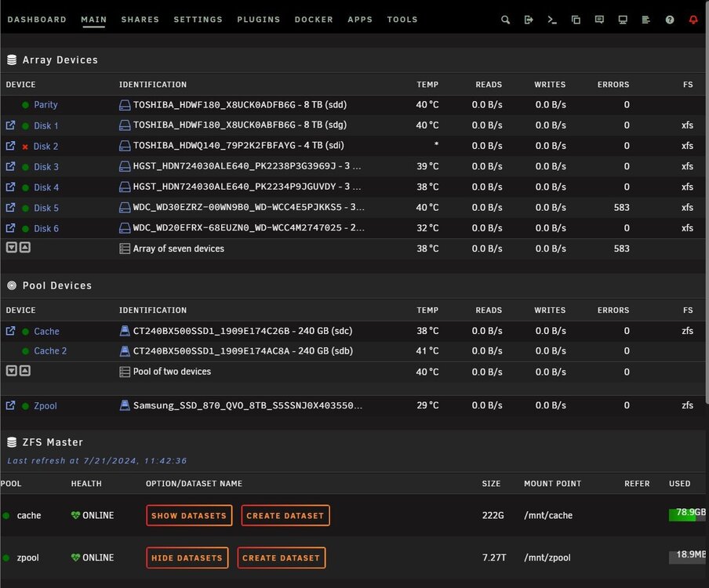Click the green status dot of Disk 5
The image size is (709, 588).
[x=25, y=208]
